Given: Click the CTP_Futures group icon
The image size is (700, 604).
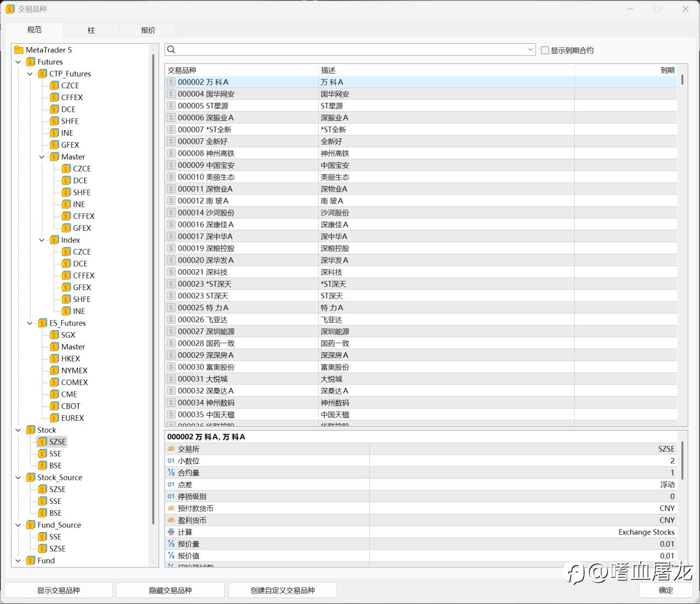Looking at the screenshot, I should [x=43, y=74].
